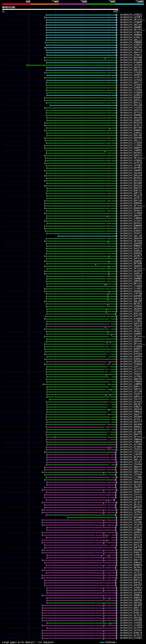Select hit UniRef100_B9SAD7

pos(131,98)
